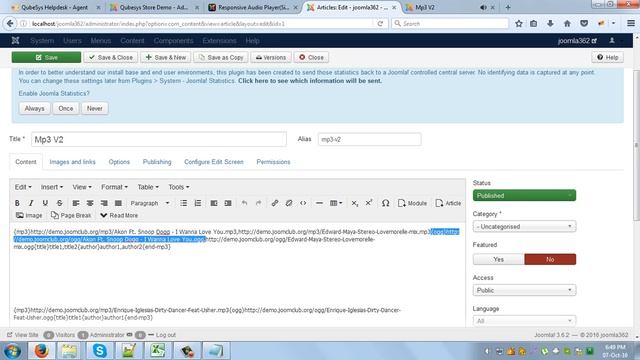Insert a numbered list
Screen dimensions: 640x360
click(198, 203)
